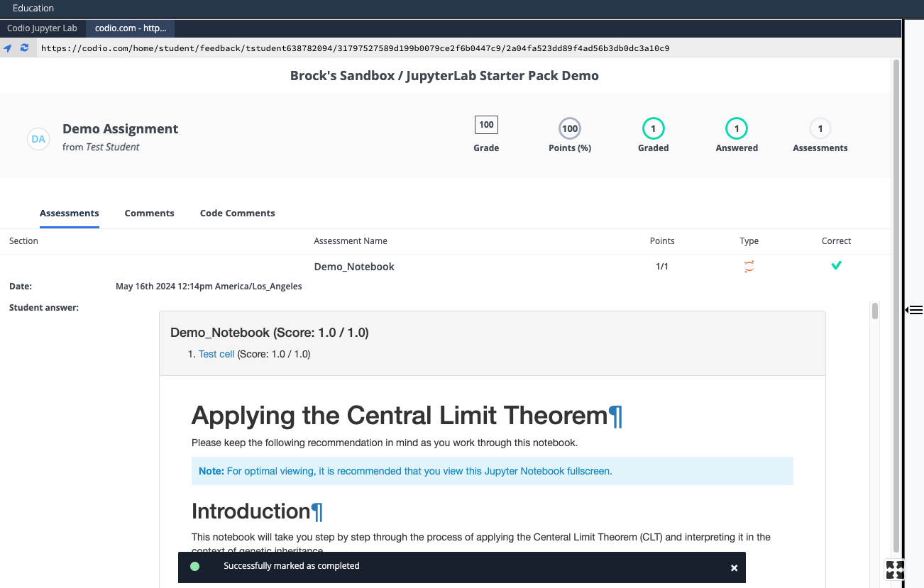Viewport: 924px width, 588px height.
Task: Select the codio.com browser tab
Action: pyautogui.click(x=131, y=28)
